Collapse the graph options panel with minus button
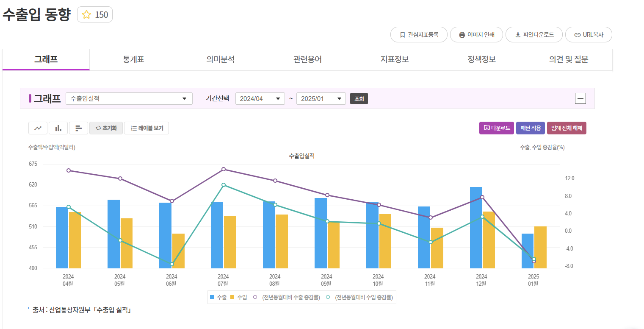The height and width of the screenshot is (329, 644). (x=580, y=98)
